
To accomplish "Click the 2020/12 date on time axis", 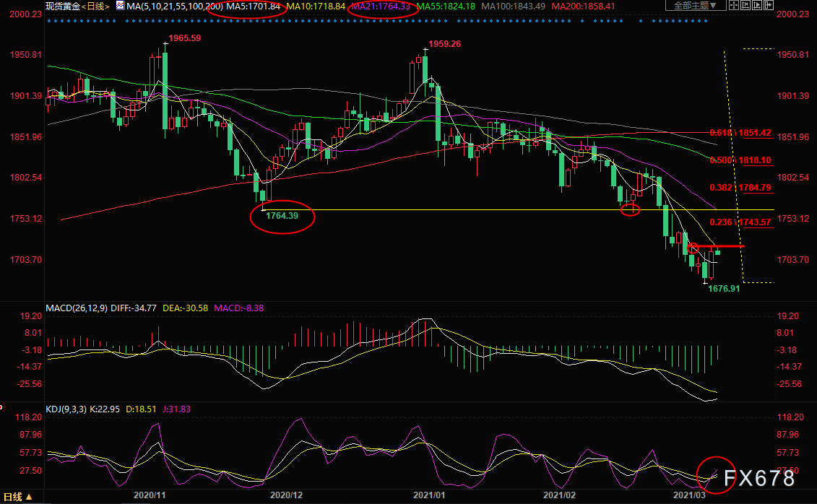I will pos(286,495).
